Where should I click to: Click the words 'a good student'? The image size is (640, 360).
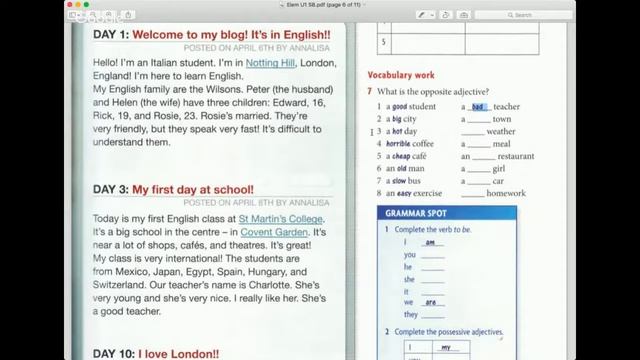(x=411, y=107)
